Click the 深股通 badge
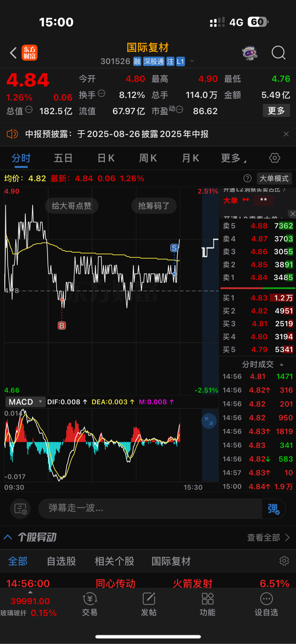The image size is (296, 644). (154, 61)
